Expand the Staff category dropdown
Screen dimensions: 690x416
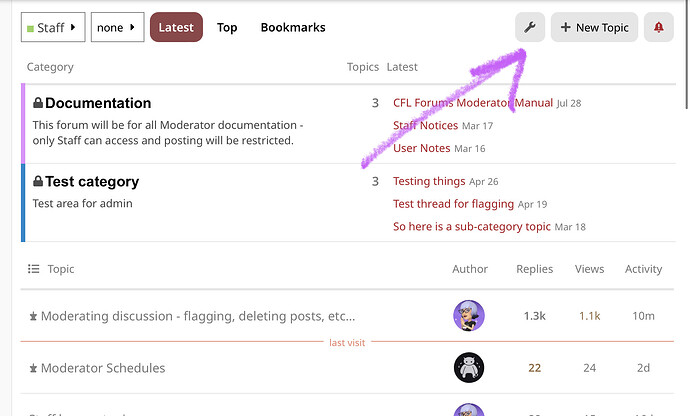coord(53,27)
